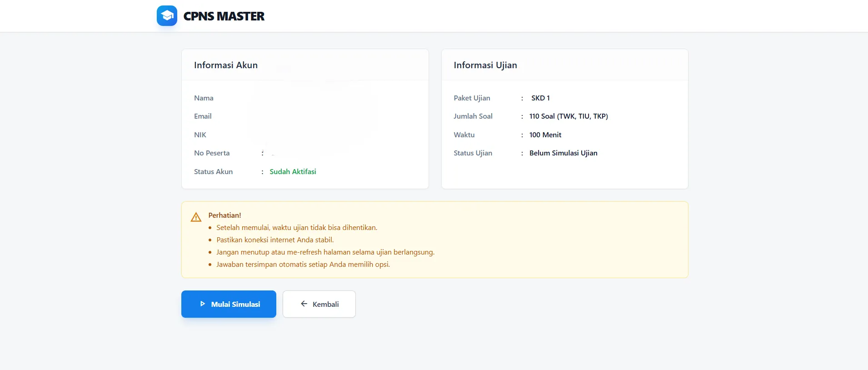The height and width of the screenshot is (370, 868).
Task: Click the Perhatian! warning heading
Action: tap(224, 215)
